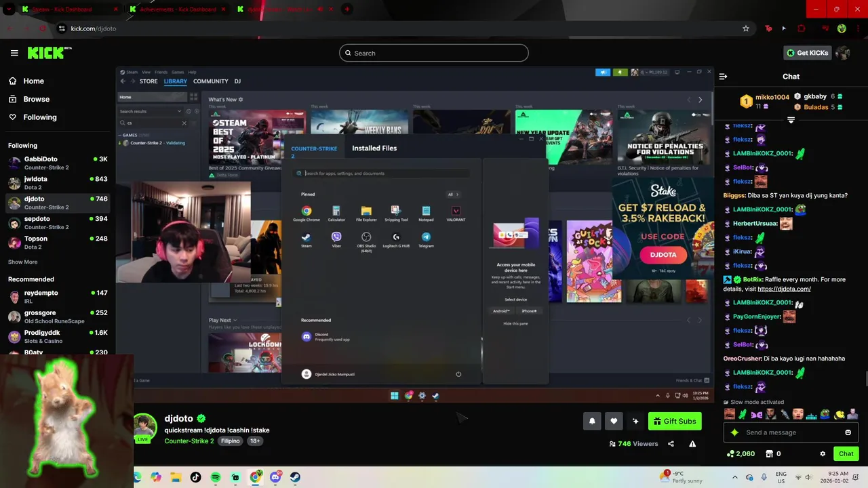
Task: Open jwldota channel in Following list
Action: [x=58, y=183]
